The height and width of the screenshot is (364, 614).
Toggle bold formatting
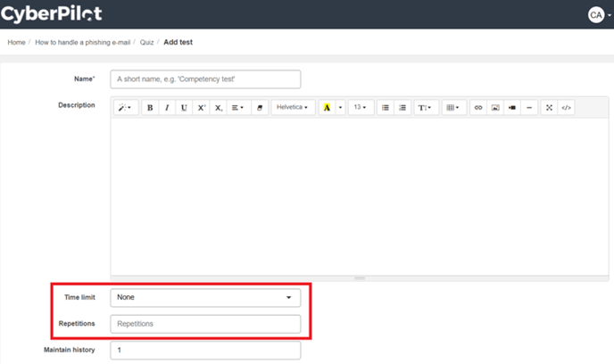pyautogui.click(x=150, y=108)
